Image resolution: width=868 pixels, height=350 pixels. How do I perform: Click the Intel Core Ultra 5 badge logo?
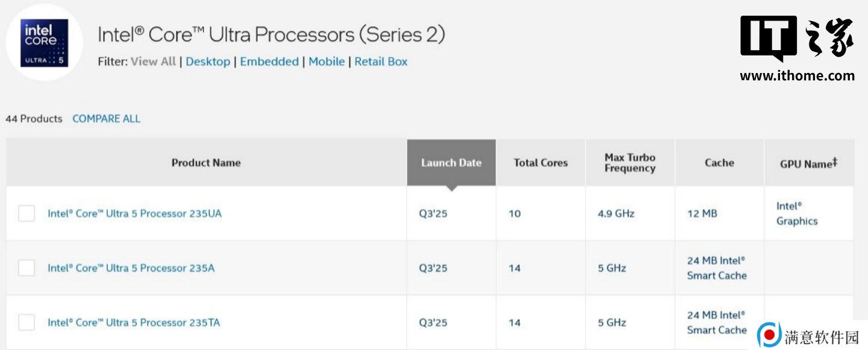point(45,43)
